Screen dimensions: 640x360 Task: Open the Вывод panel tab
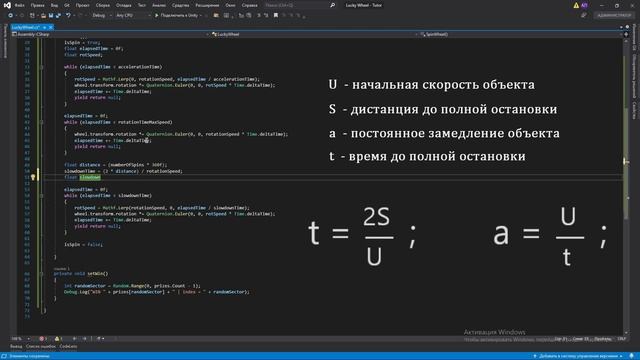[x=16, y=347]
